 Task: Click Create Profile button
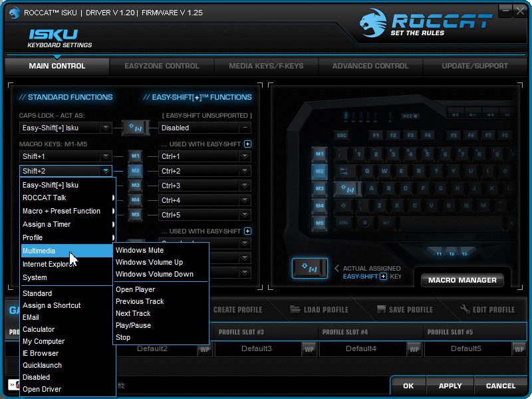[x=237, y=309]
